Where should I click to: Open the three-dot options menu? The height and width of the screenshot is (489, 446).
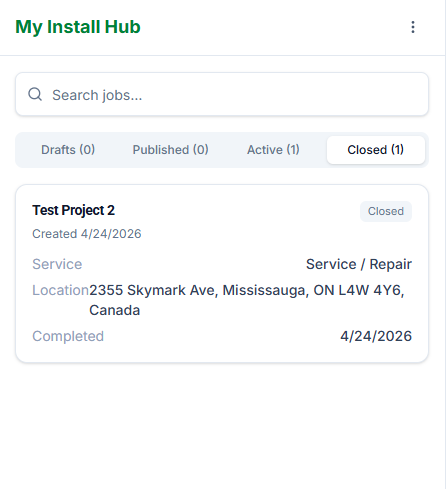[413, 27]
